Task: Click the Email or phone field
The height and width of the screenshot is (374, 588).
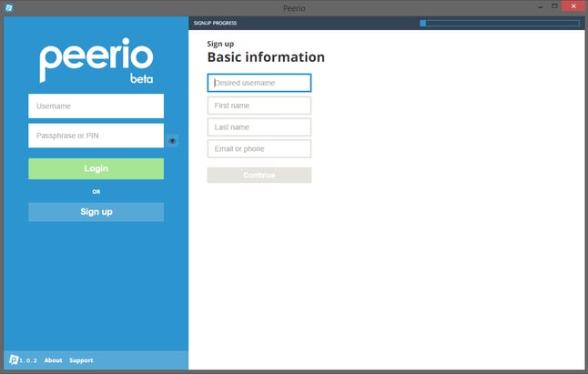Action: [259, 148]
